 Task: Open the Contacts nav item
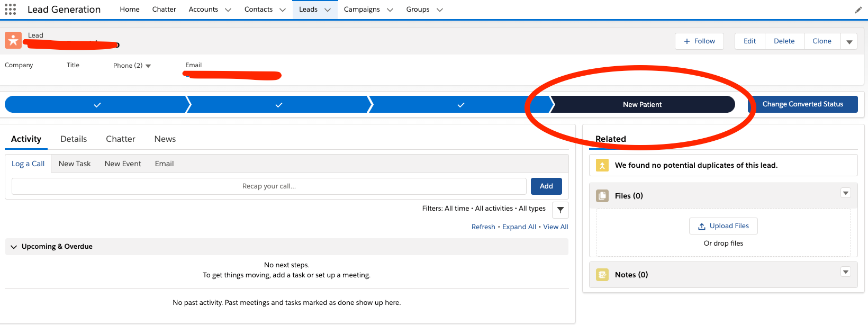pyautogui.click(x=258, y=10)
